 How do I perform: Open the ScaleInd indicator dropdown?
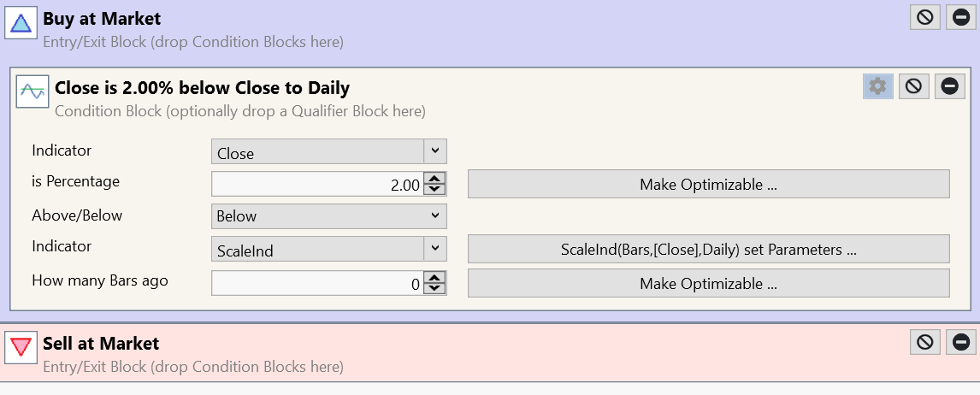435,248
